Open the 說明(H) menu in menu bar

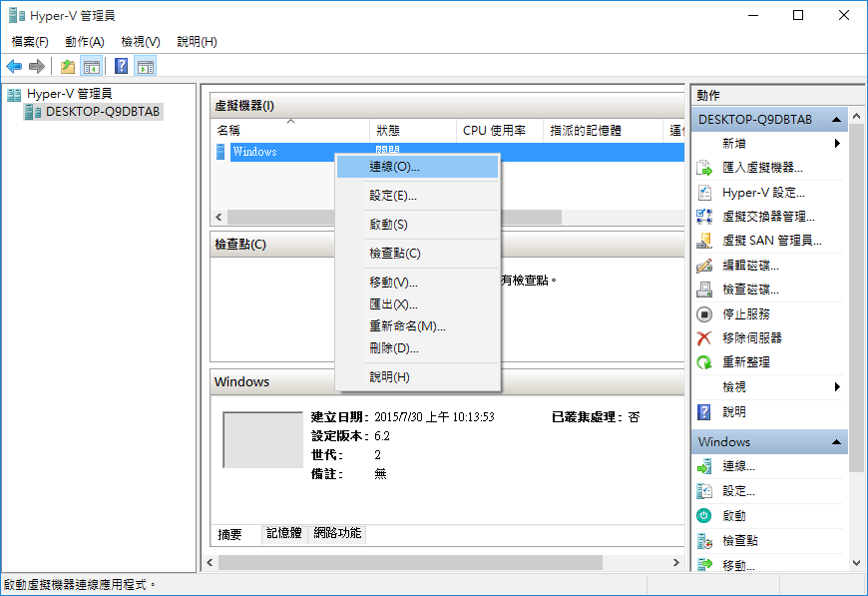pos(198,42)
